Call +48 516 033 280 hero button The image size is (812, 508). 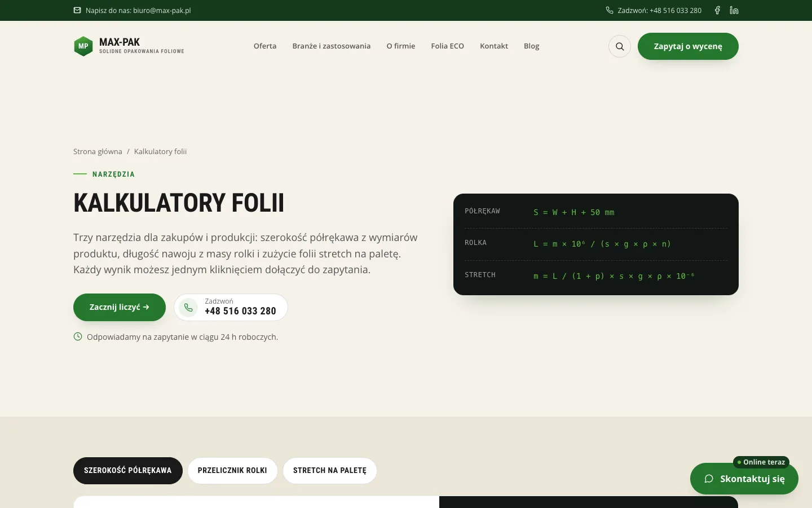point(231,308)
